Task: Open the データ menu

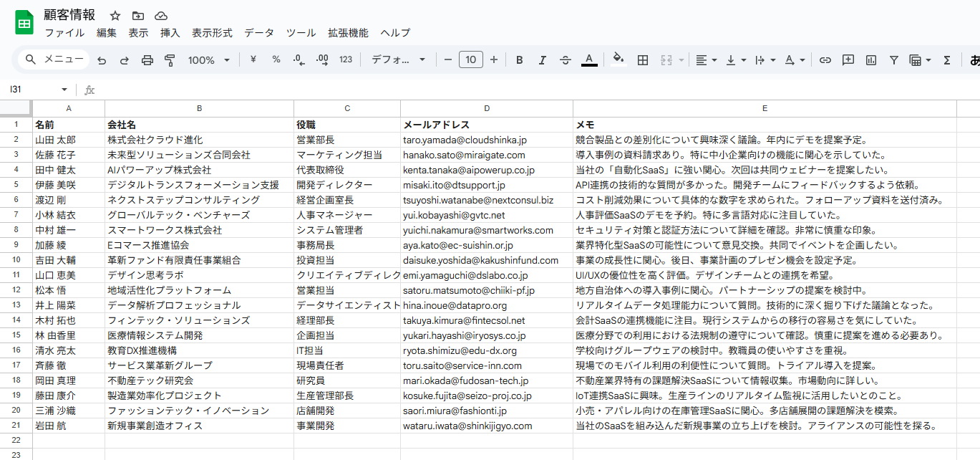Action: coord(259,33)
